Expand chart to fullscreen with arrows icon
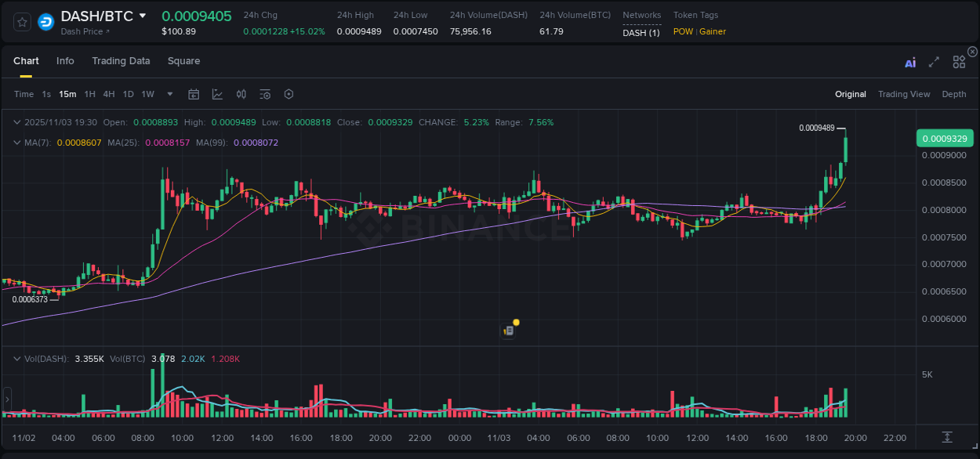This screenshot has height=459, width=980. (x=934, y=62)
